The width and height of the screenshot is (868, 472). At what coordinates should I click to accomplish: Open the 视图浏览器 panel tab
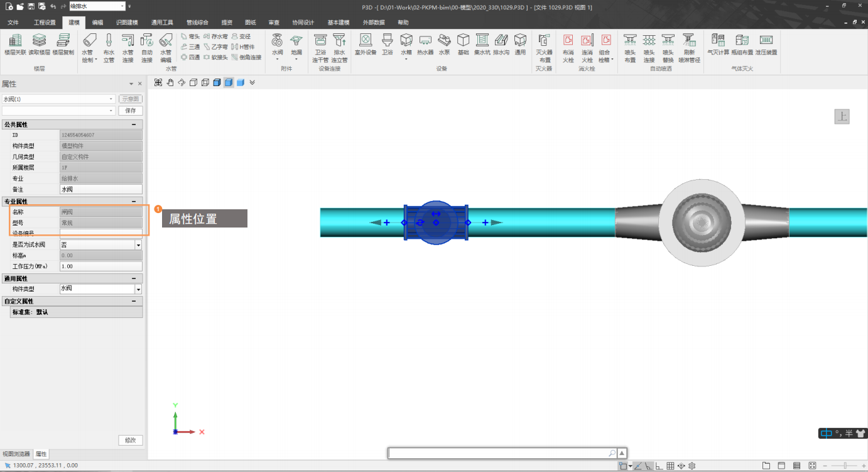(16, 454)
